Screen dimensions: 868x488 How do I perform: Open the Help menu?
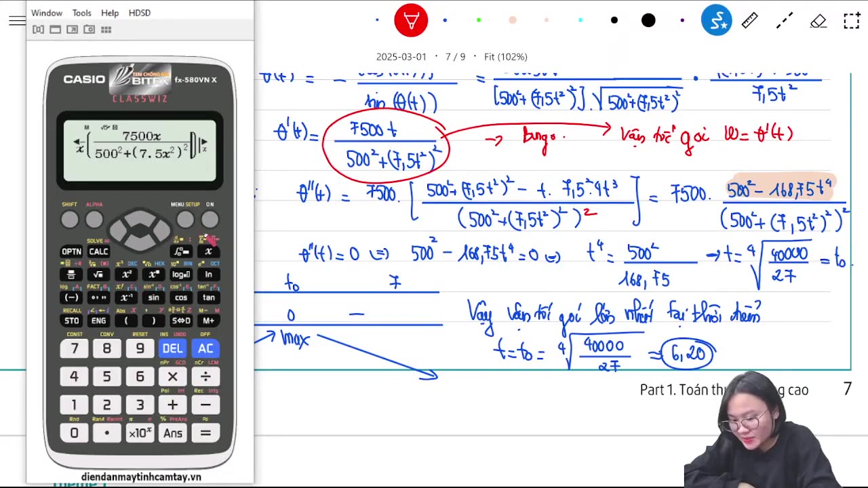coord(110,13)
